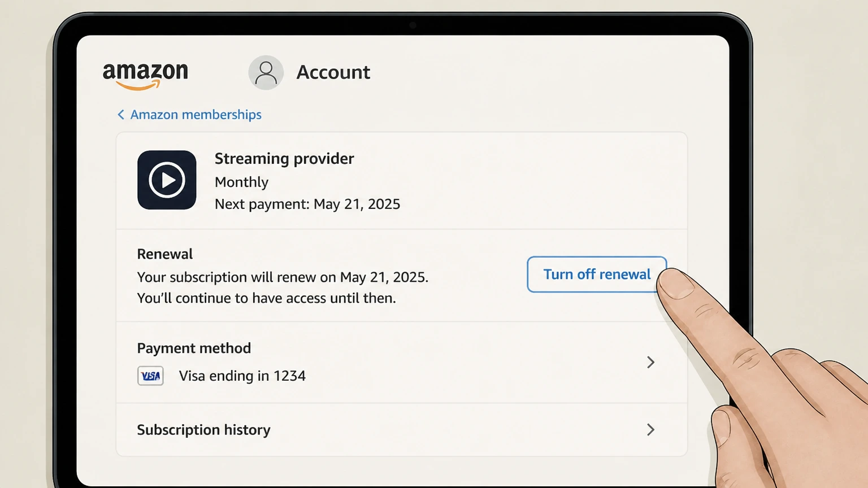Click the Amazon logo
The height and width of the screenshot is (488, 868).
pyautogui.click(x=145, y=76)
